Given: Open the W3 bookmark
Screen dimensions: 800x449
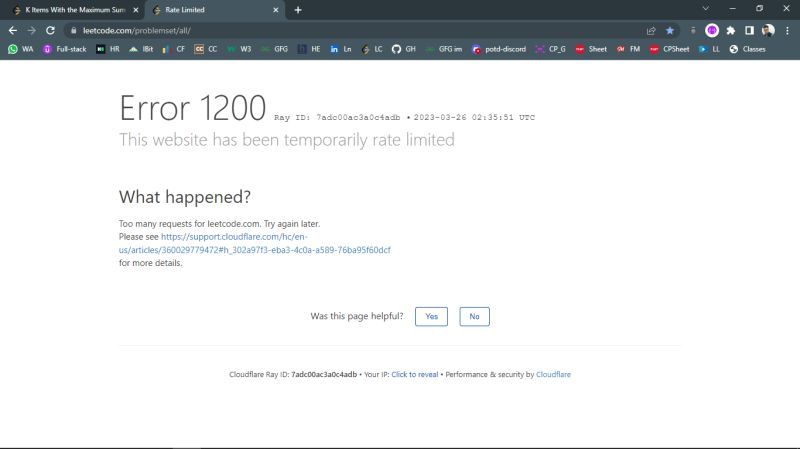Looking at the screenshot, I should click(x=239, y=49).
